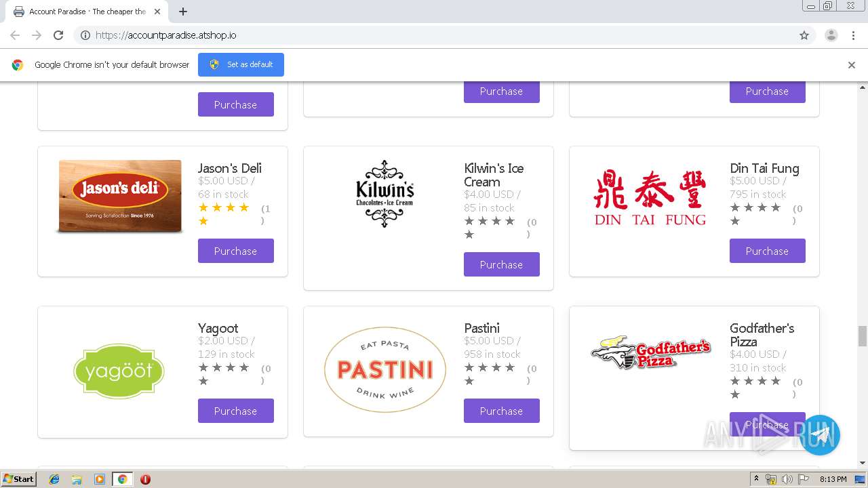Open the Kilwin's logo image
The height and width of the screenshot is (488, 868).
pos(385,194)
